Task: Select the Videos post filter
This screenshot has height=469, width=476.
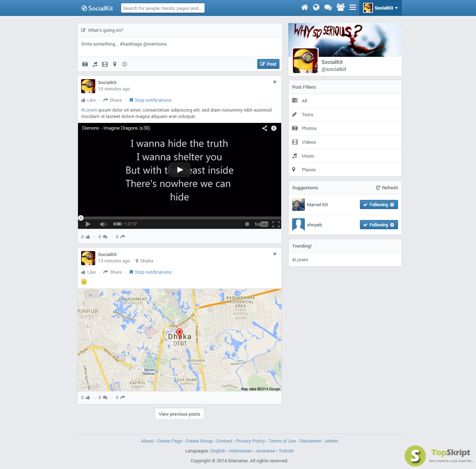Action: click(x=345, y=142)
